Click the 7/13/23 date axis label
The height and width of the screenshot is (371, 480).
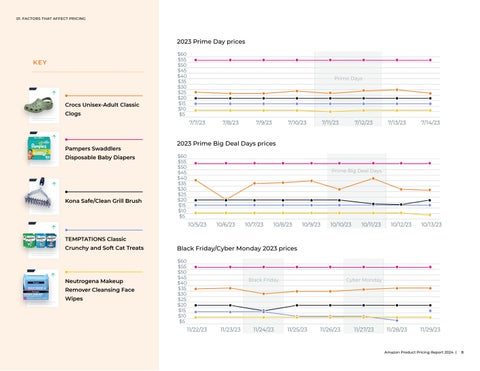tap(397, 123)
